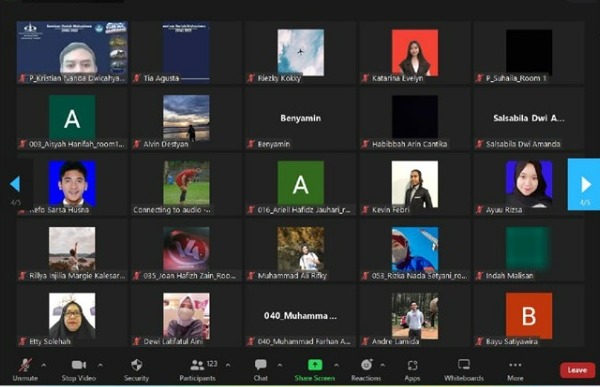Go to next gallery page with right arrow
This screenshot has height=387, width=600.
[584, 185]
